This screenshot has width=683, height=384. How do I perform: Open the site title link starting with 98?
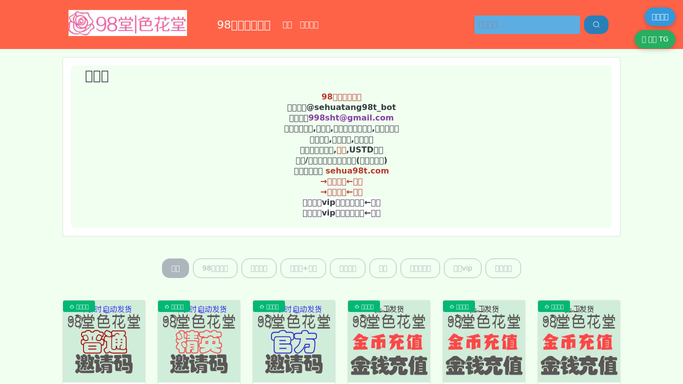(x=243, y=25)
